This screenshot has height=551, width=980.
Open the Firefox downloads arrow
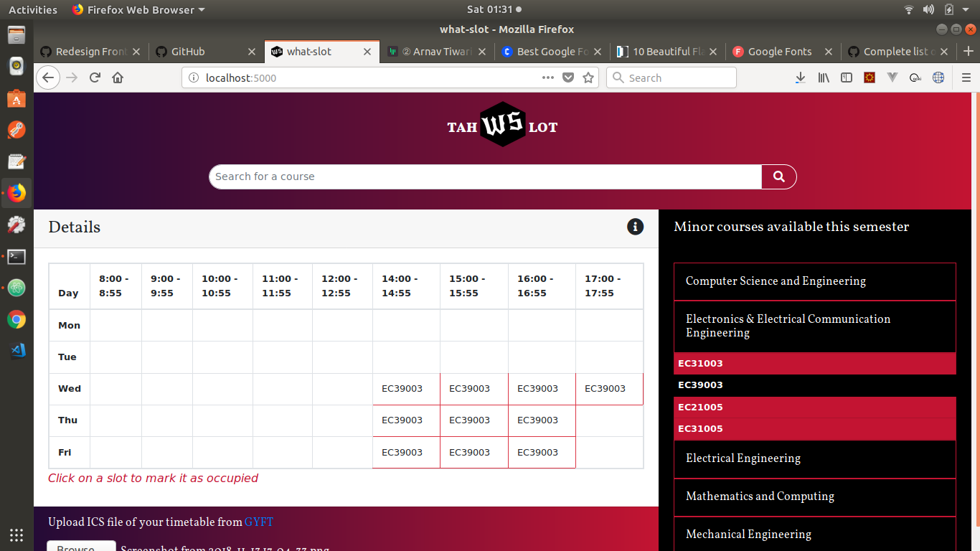(801, 77)
